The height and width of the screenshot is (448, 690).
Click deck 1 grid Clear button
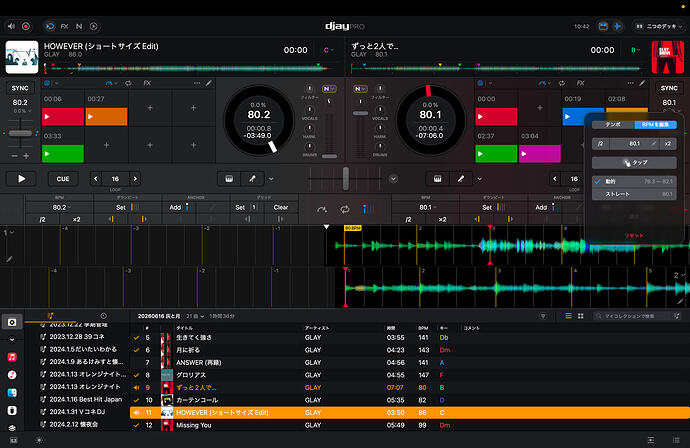coord(281,207)
